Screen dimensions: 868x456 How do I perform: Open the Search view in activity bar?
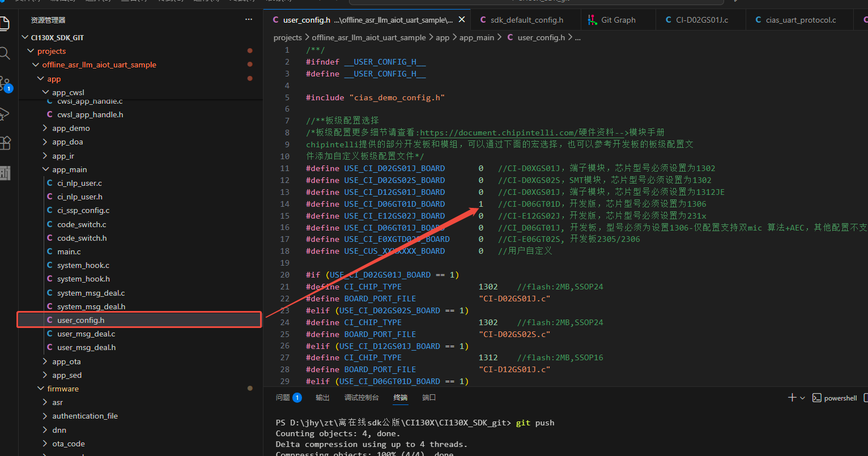pyautogui.click(x=5, y=54)
